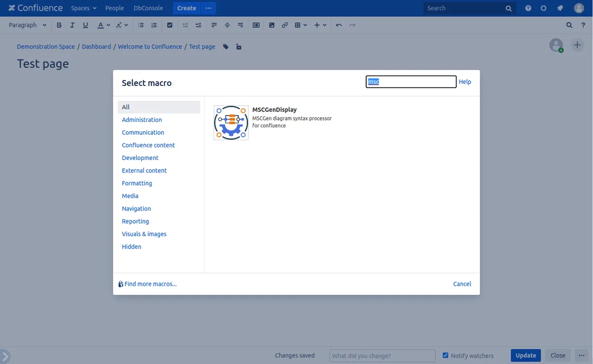Cancel the Select macro dialog
Image resolution: width=593 pixels, height=364 pixels.
(462, 284)
